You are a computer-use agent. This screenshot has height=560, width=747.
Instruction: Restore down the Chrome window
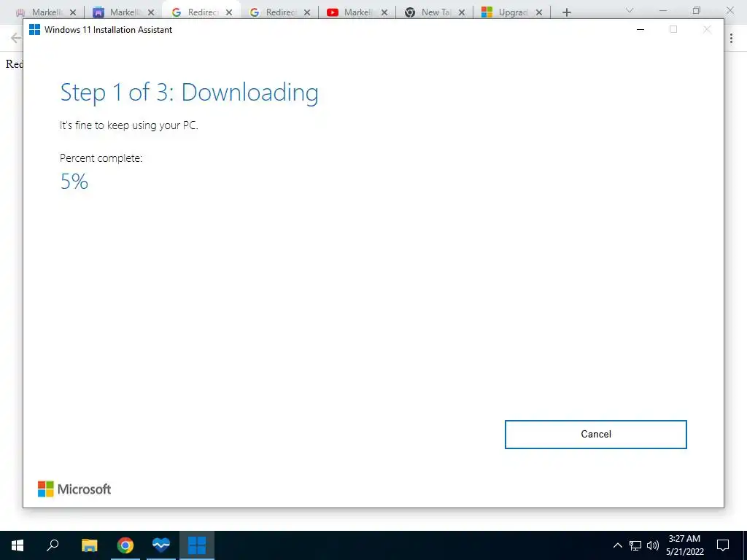pos(697,10)
